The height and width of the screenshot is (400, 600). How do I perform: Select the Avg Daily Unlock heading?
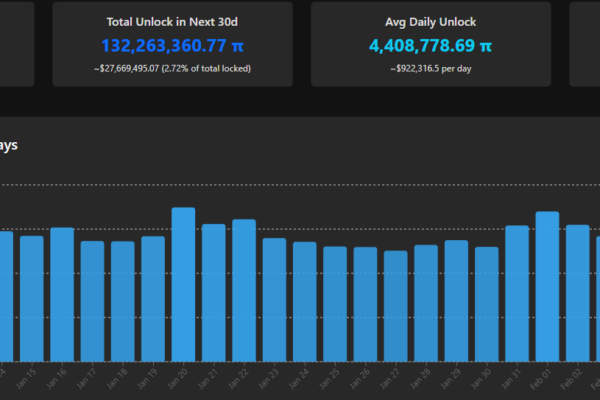click(x=430, y=21)
